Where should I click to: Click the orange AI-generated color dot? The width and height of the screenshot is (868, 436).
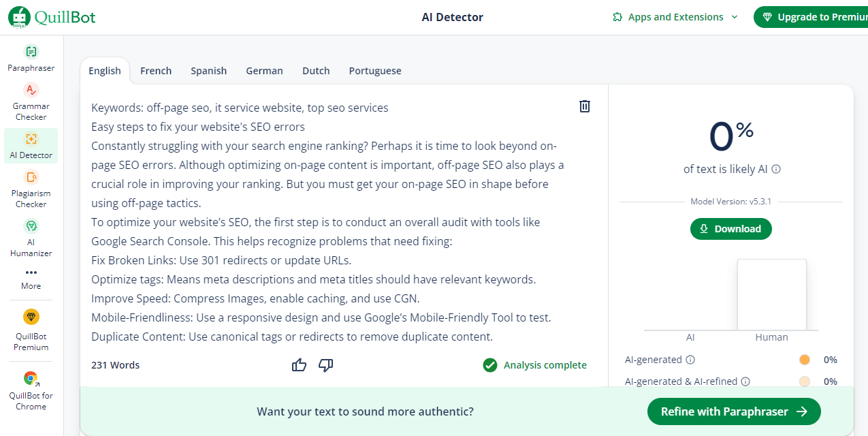pos(805,360)
